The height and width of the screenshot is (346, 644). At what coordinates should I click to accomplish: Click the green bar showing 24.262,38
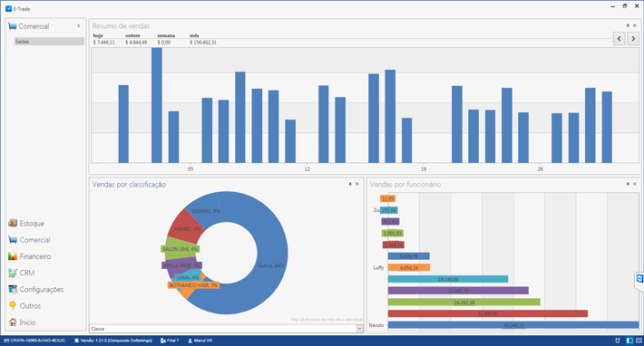coord(464,303)
